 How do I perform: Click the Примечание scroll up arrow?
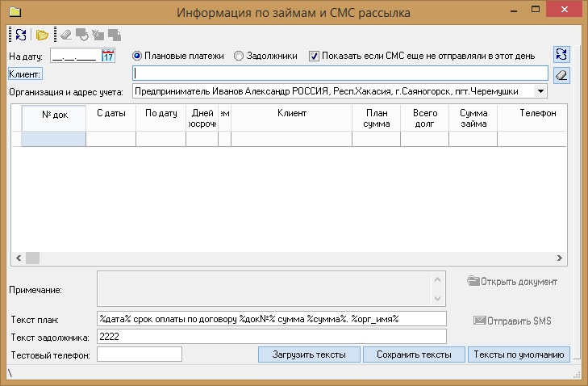point(437,279)
